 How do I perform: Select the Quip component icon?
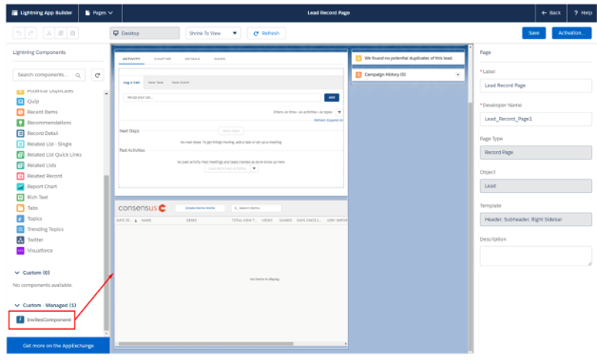[21, 102]
